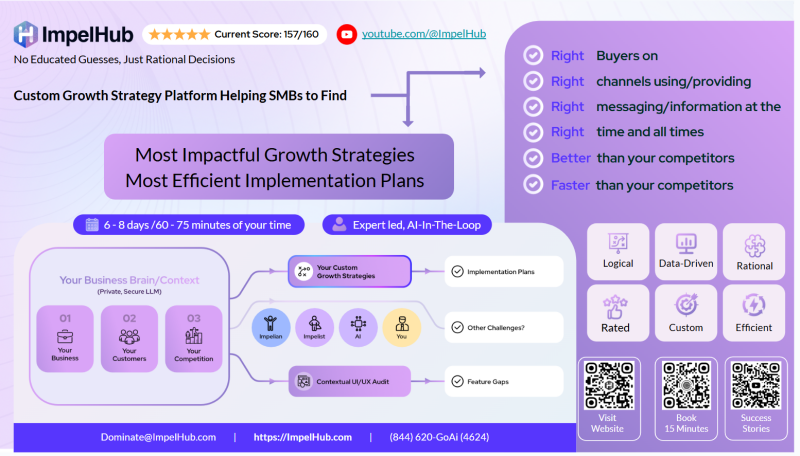Click the No Educated Guesses tagline

tap(124, 59)
